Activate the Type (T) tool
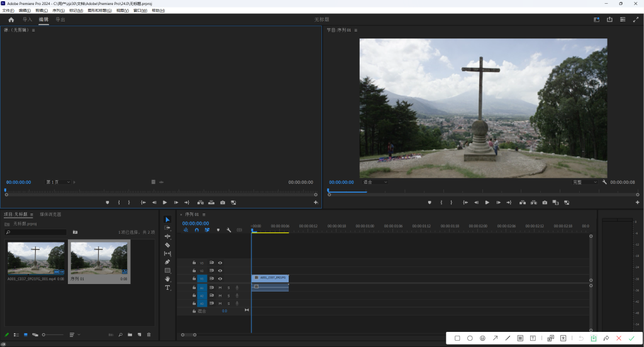Viewport: 644px width, 347px height. 167,287
